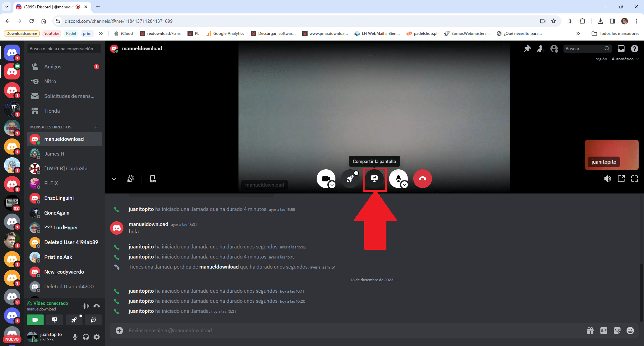This screenshot has height=346, width=644.
Task: Open the help question mark icon
Action: coord(635,49)
